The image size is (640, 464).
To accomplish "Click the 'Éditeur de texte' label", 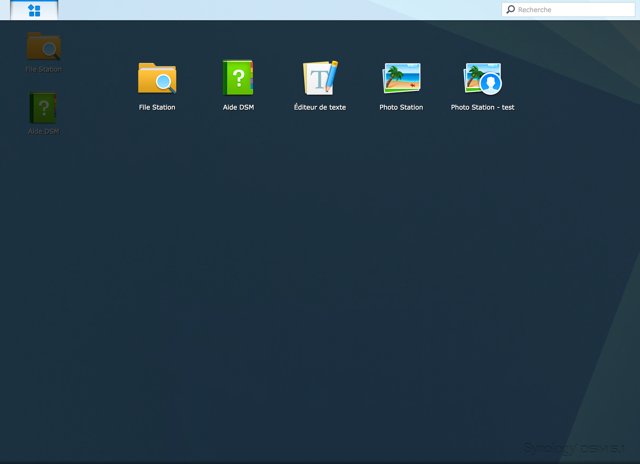I will pyautogui.click(x=320, y=107).
